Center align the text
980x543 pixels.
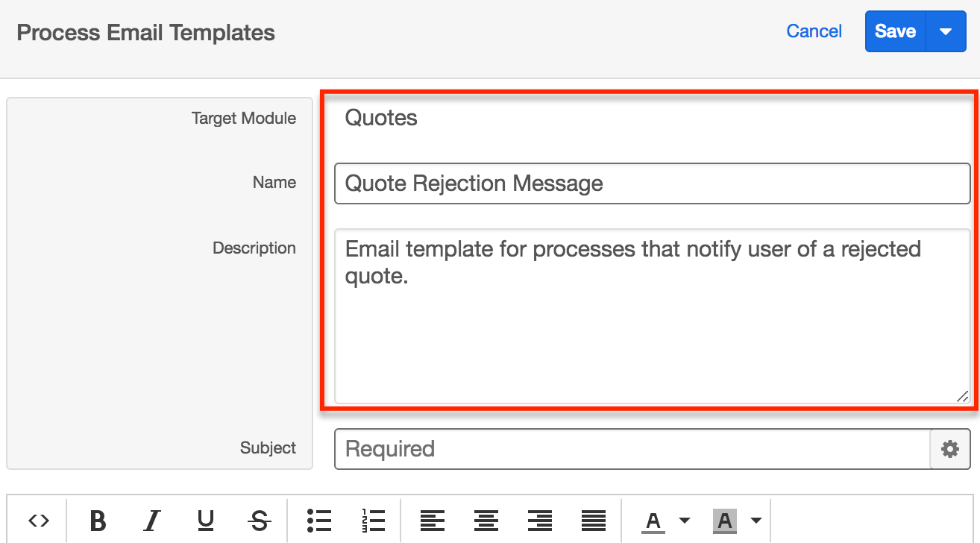click(486, 521)
